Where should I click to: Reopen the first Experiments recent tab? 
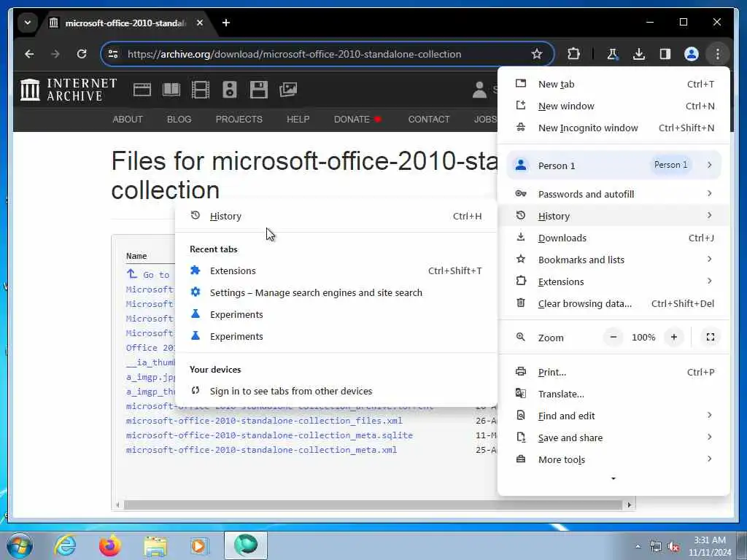[336, 314]
